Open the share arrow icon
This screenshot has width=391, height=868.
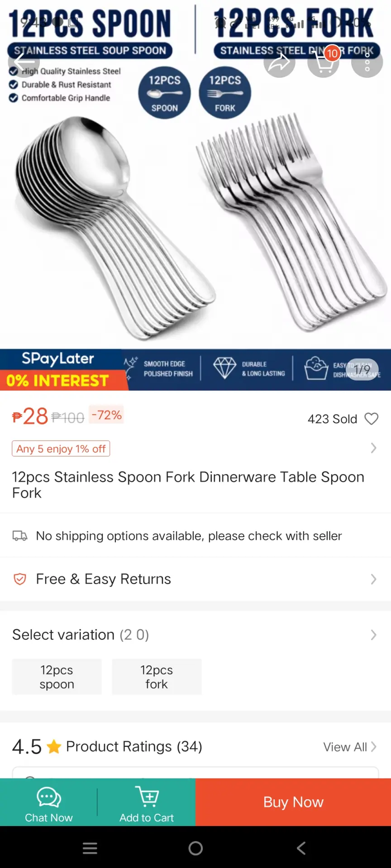coord(279,62)
